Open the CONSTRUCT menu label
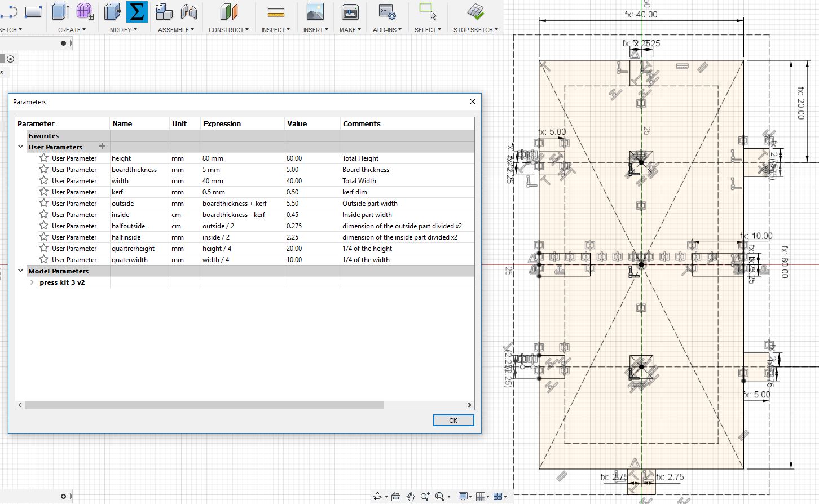Image resolution: width=819 pixels, height=504 pixels. click(x=228, y=30)
